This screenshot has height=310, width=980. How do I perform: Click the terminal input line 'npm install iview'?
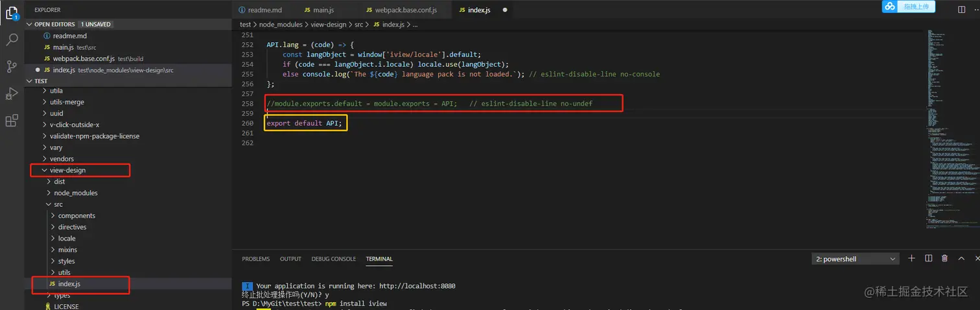click(x=355, y=304)
